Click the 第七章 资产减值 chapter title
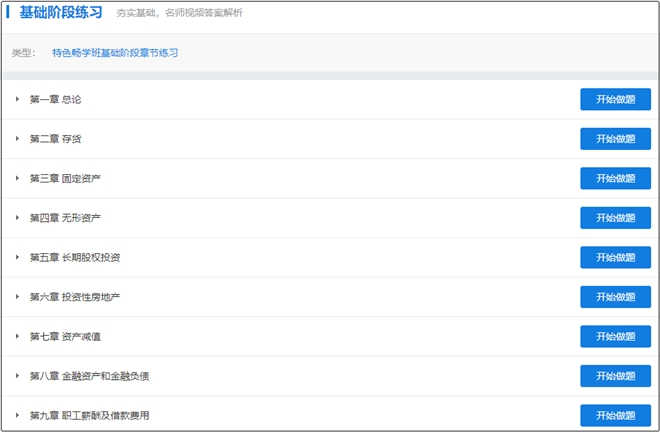The width and height of the screenshot is (660, 432). [x=65, y=337]
